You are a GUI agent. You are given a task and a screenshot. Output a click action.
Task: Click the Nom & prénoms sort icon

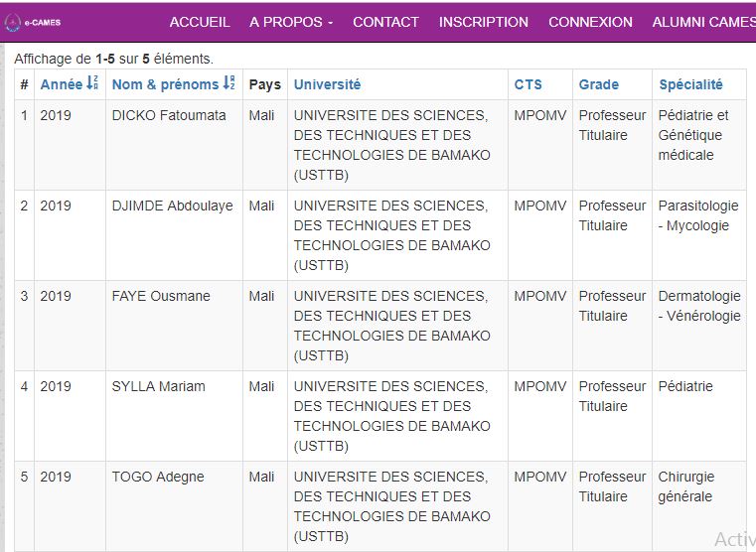pyautogui.click(x=229, y=82)
